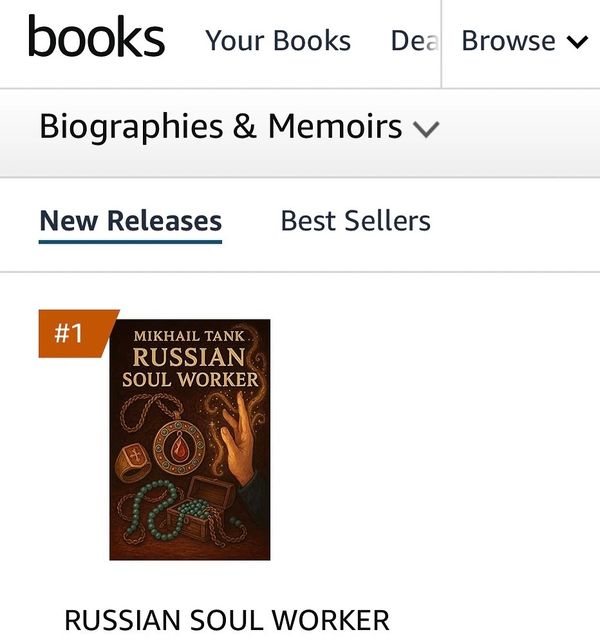Image resolution: width=600 pixels, height=641 pixels.
Task: Open the RUSSIAN SOUL WORKER title link below cover
Action: 226,619
